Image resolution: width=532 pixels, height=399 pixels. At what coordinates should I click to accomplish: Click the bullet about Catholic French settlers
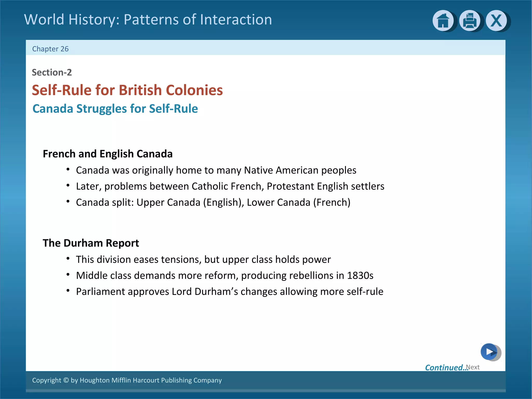click(230, 186)
